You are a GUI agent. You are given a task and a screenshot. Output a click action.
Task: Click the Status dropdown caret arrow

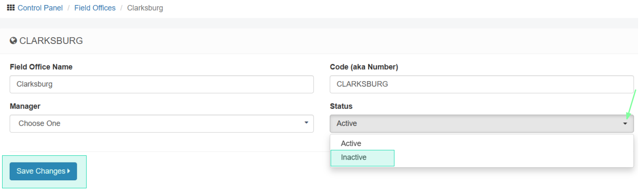(x=625, y=124)
